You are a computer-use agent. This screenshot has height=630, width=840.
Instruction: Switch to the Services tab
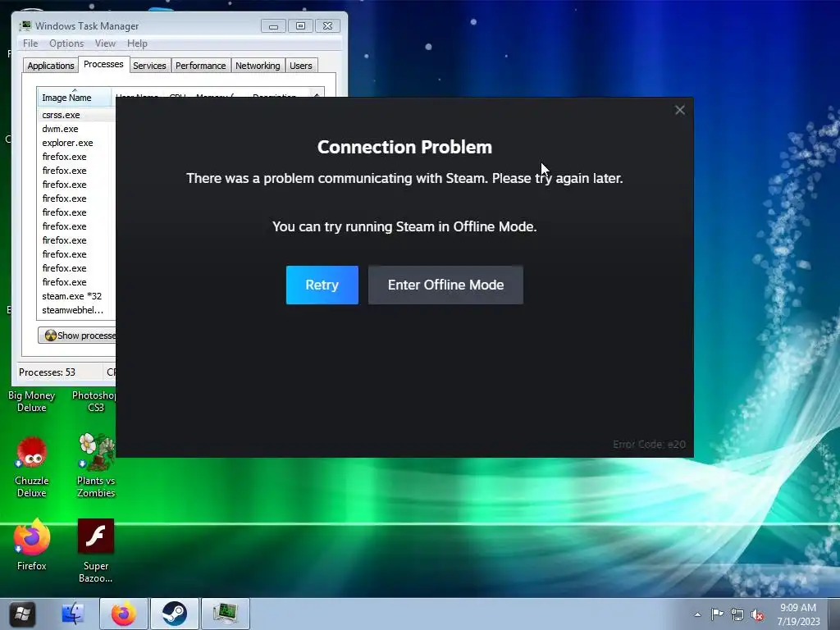point(149,66)
